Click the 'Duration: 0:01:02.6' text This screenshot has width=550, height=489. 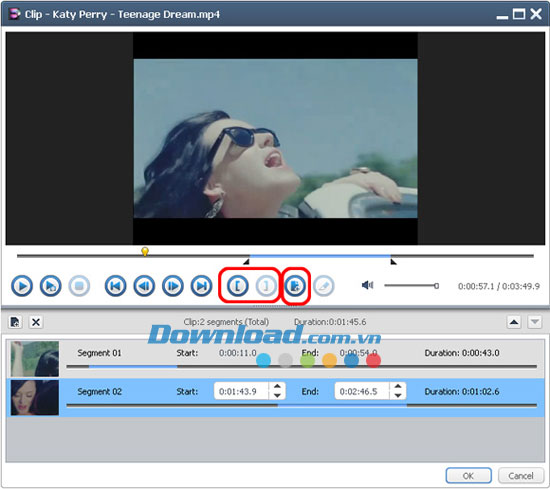(462, 391)
